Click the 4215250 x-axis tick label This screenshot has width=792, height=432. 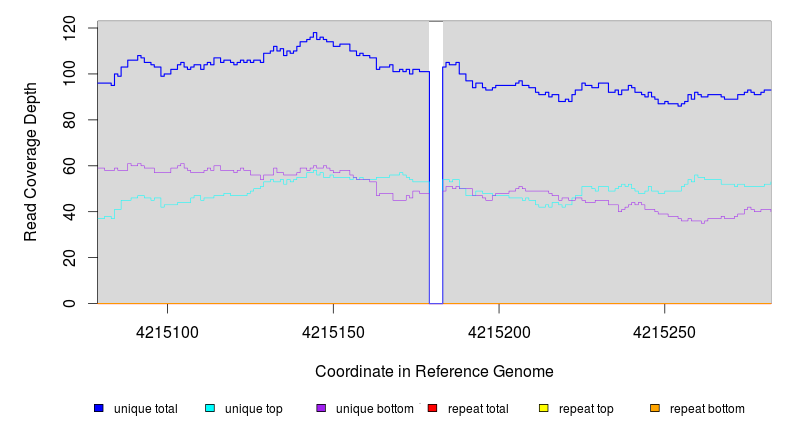click(x=664, y=331)
